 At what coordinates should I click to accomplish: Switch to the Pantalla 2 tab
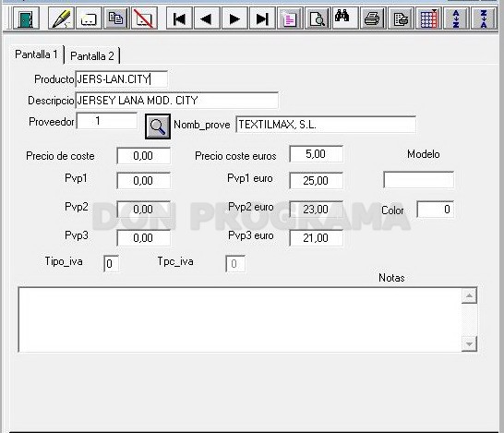(92, 56)
